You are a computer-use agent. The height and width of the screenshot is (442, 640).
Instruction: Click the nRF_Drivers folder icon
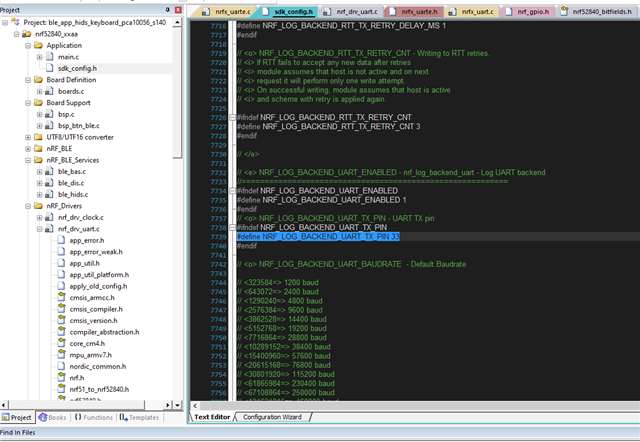coord(38,206)
